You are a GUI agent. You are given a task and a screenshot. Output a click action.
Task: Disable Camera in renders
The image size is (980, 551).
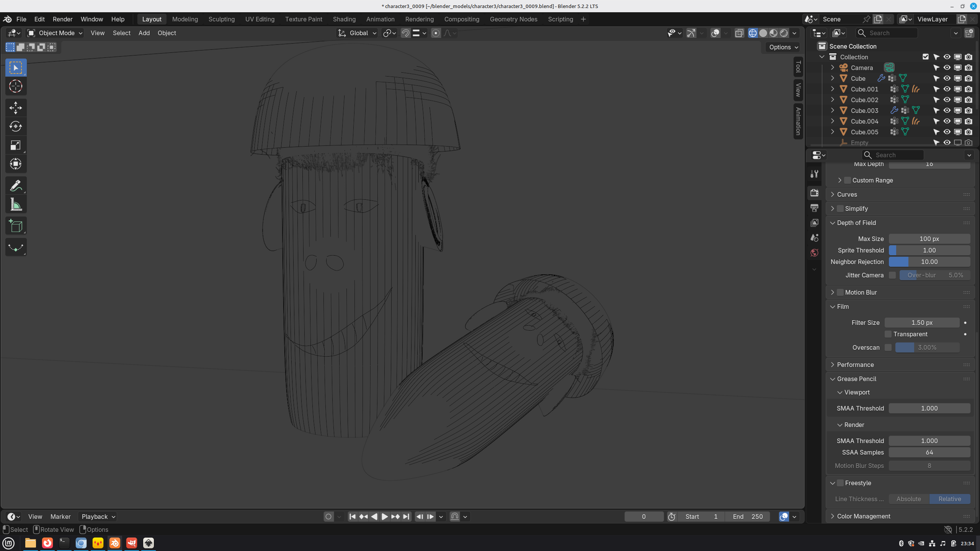pyautogui.click(x=968, y=68)
